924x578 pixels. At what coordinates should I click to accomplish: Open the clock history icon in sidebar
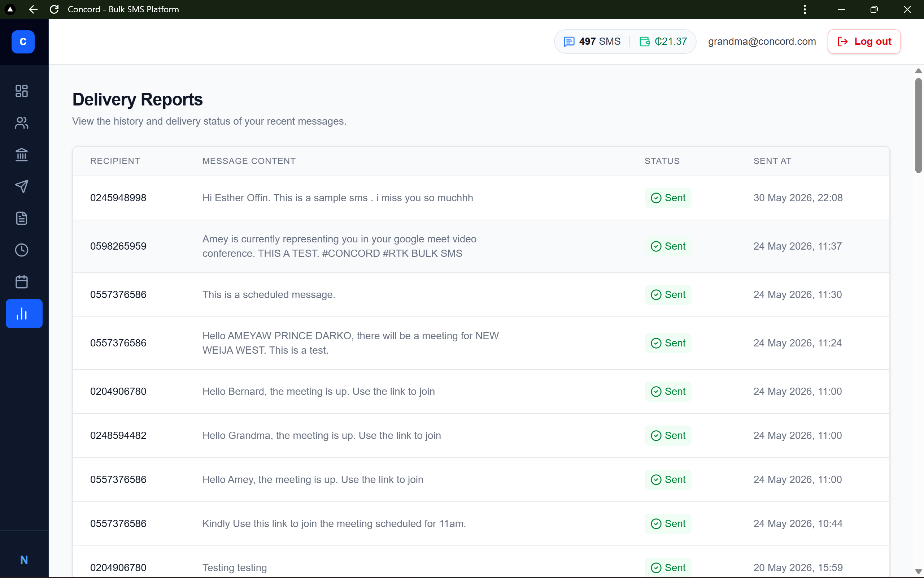(22, 250)
